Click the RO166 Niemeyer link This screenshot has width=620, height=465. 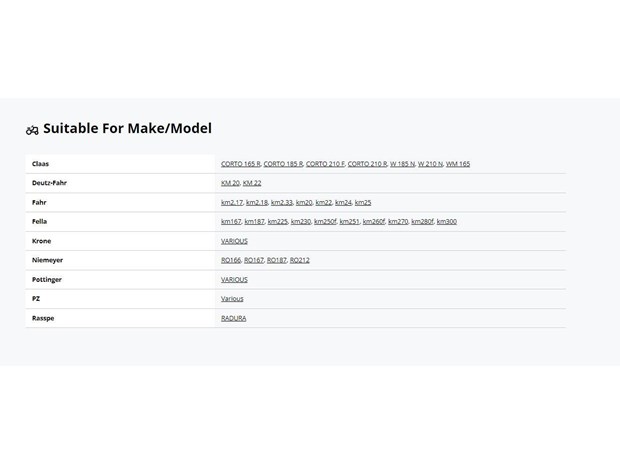231,260
